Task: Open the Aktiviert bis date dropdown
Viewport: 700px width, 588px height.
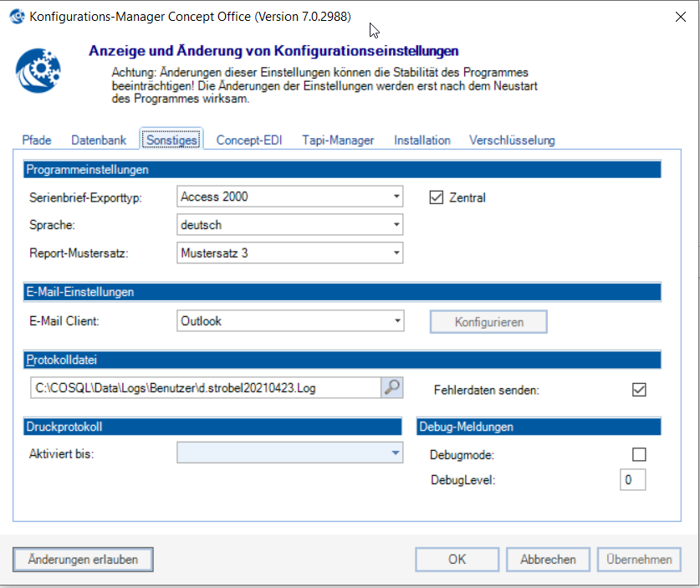Action: 396,453
